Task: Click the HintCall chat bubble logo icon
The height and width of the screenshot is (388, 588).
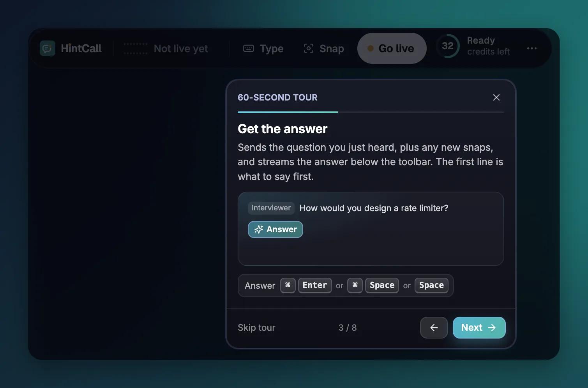Action: 48,48
